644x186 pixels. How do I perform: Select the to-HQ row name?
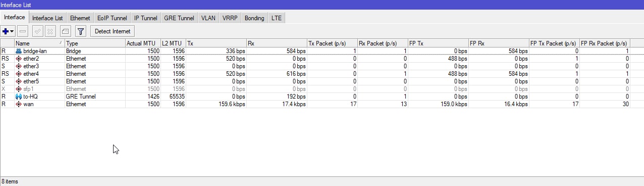pyautogui.click(x=31, y=97)
